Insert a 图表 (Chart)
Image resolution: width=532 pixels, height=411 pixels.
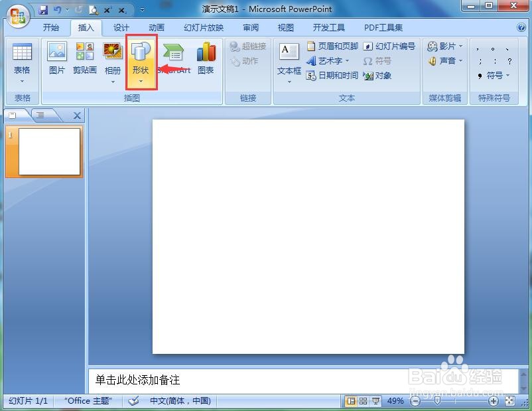pos(206,60)
